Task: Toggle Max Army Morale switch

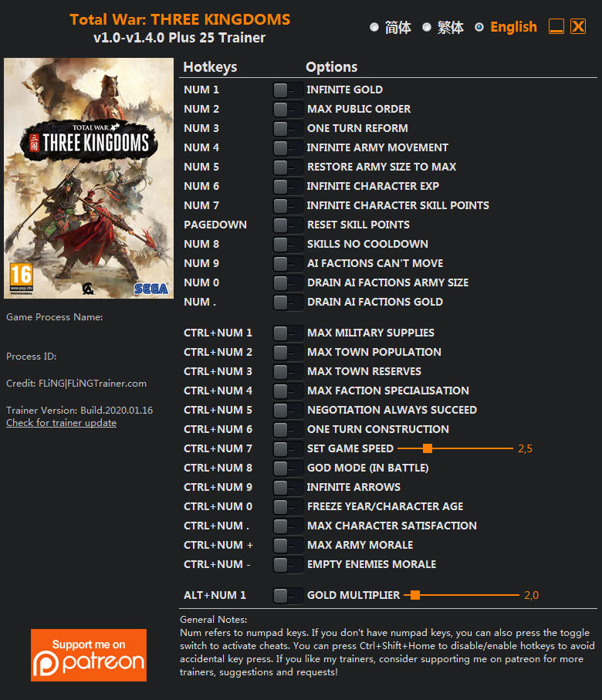Action: (288, 545)
